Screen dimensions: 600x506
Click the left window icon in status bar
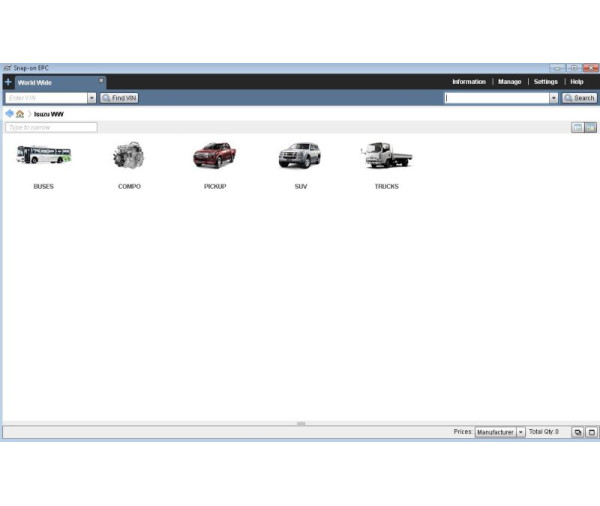(x=577, y=432)
